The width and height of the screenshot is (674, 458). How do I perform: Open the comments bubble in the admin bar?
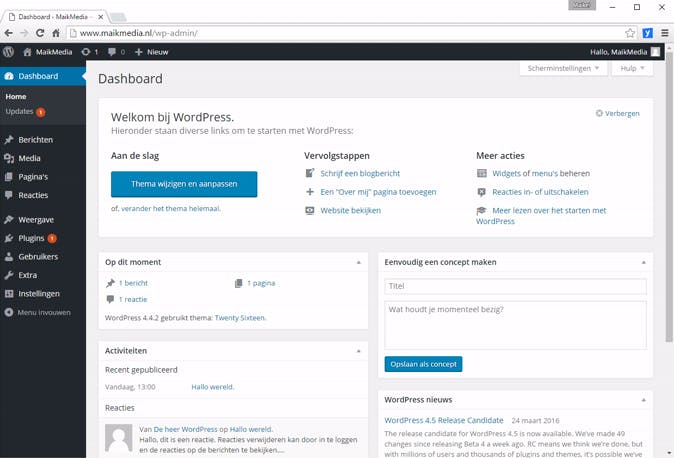click(x=112, y=52)
